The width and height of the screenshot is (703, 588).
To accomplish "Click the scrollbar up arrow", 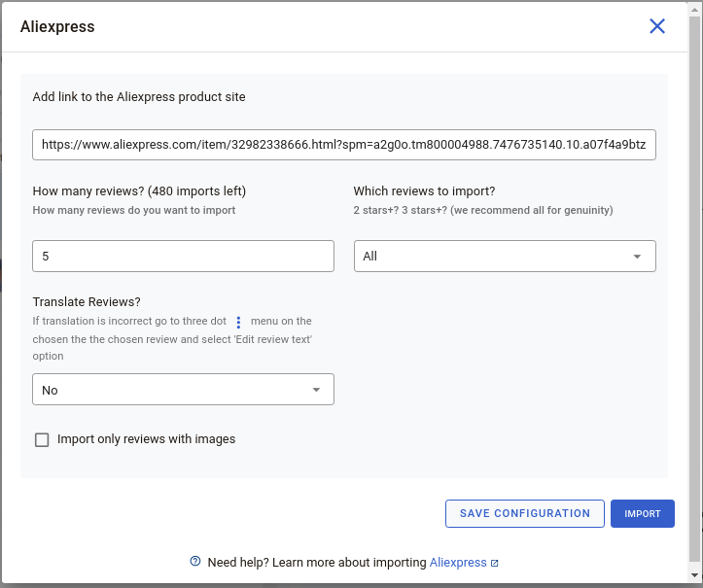I will [694, 10].
